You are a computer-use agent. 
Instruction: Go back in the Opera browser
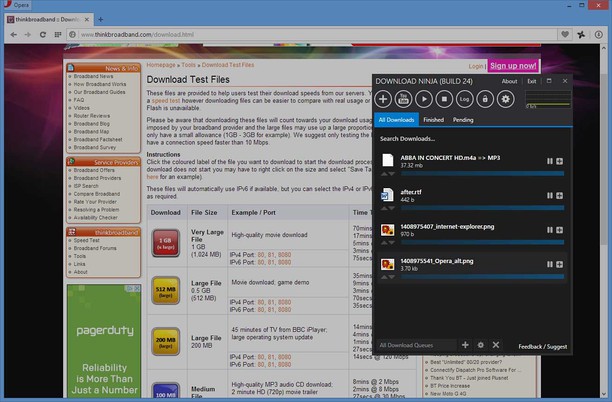click(14, 34)
